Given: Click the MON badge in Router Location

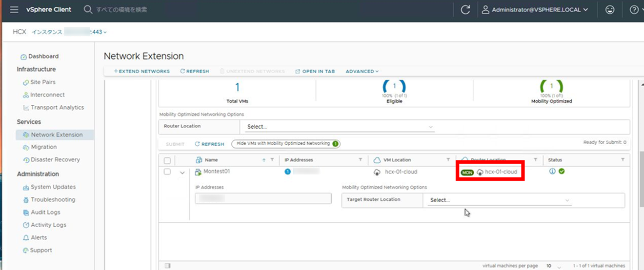Looking at the screenshot, I should [467, 173].
